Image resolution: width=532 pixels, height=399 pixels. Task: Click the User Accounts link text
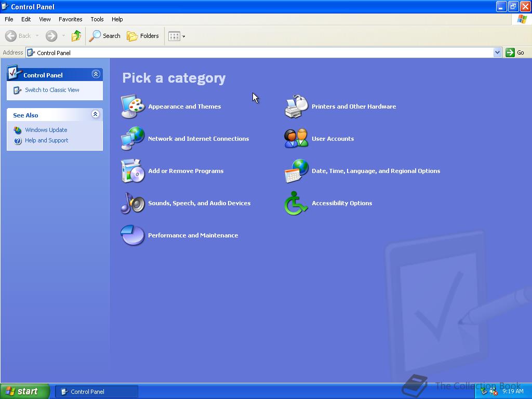[333, 139]
